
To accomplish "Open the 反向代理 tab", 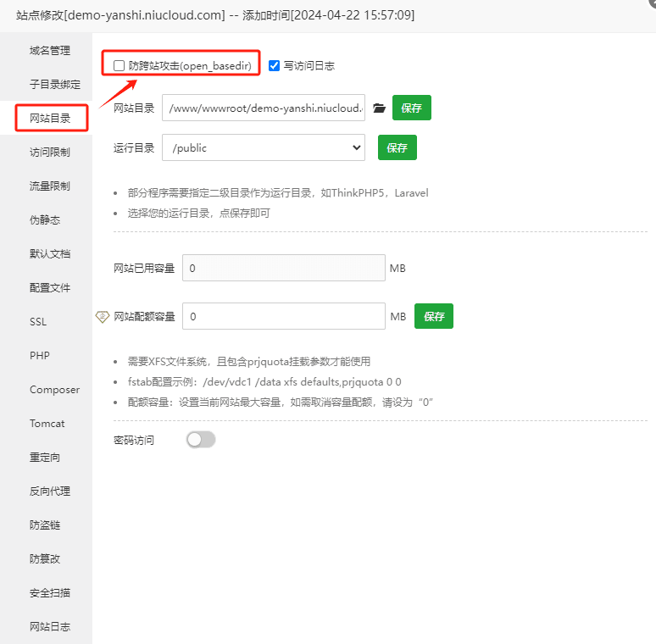I will pyautogui.click(x=50, y=491).
